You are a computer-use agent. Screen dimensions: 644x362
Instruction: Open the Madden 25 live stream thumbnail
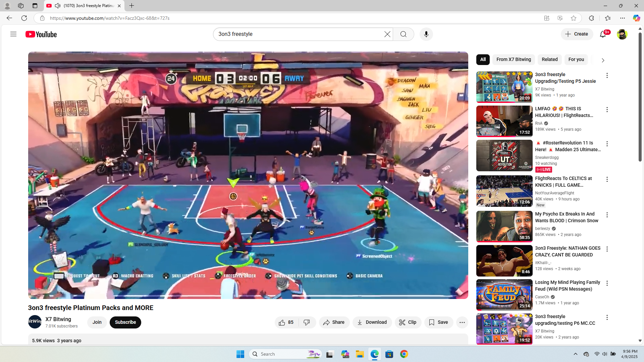point(504,156)
